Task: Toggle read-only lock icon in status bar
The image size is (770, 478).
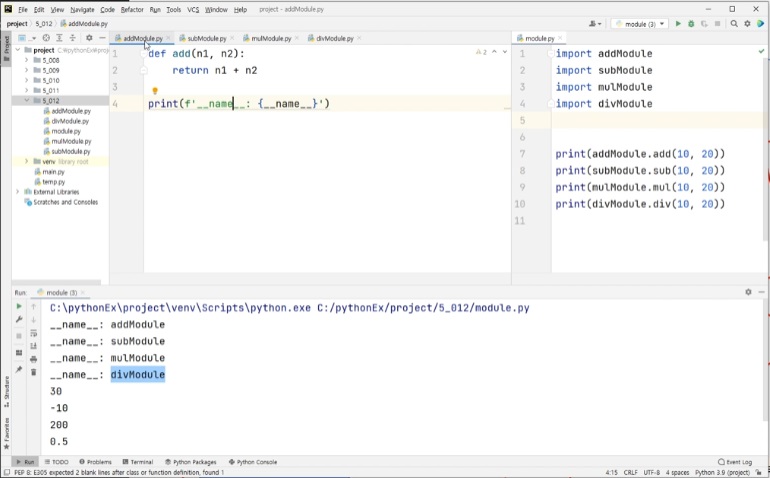Action: [x=759, y=473]
